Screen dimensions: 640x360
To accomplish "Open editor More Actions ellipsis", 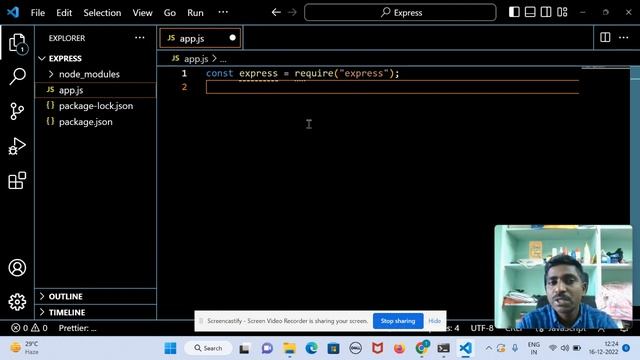I will [x=624, y=38].
